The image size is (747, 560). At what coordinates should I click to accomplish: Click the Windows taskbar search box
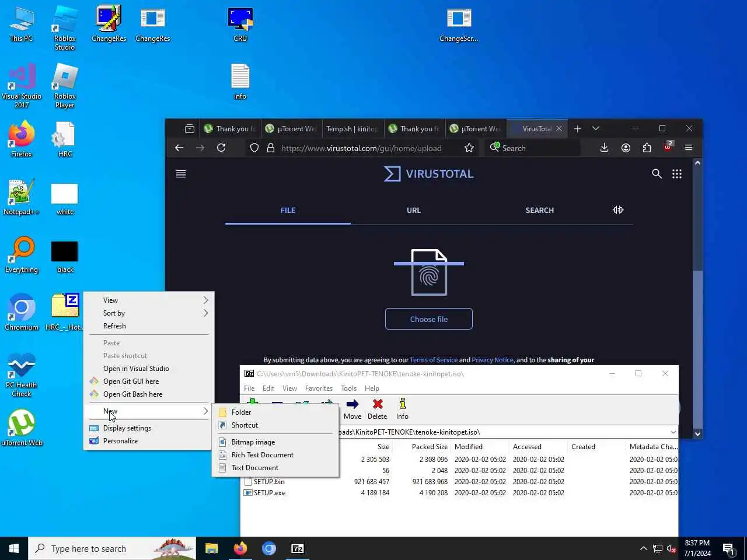(112, 548)
